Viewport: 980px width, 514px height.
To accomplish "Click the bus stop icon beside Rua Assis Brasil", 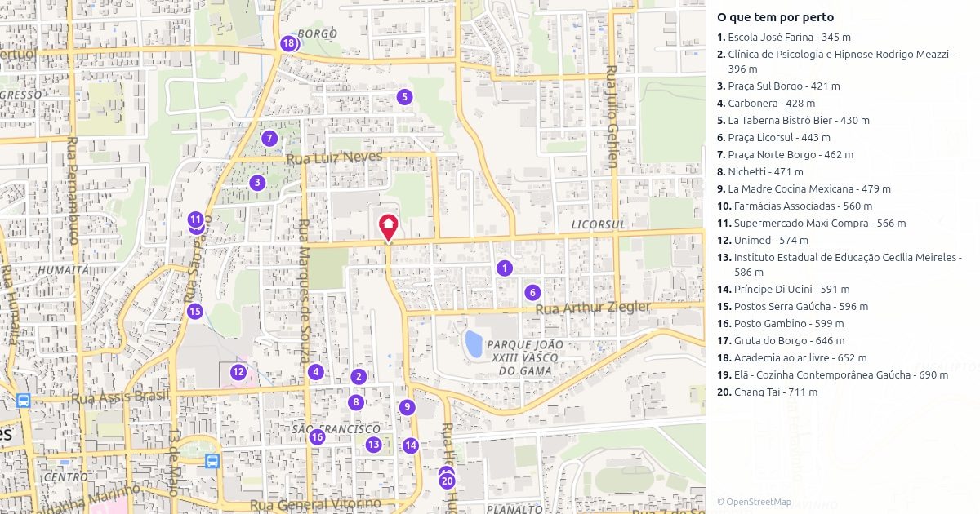I will [23, 401].
